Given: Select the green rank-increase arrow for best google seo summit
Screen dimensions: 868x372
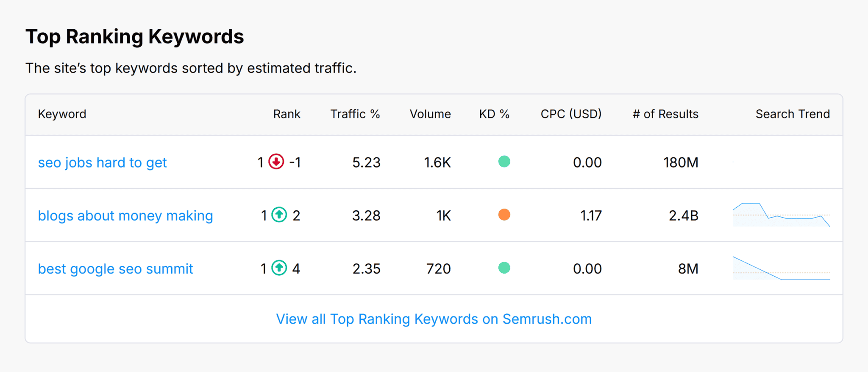Looking at the screenshot, I should 278,268.
